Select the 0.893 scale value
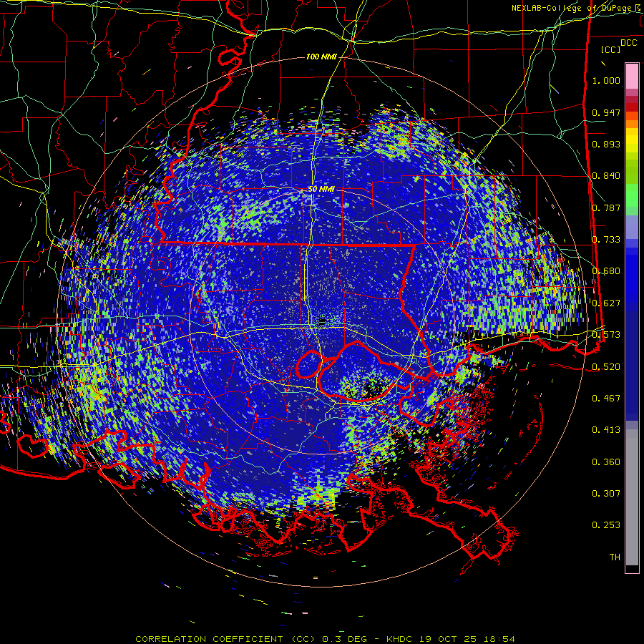 [x=606, y=144]
